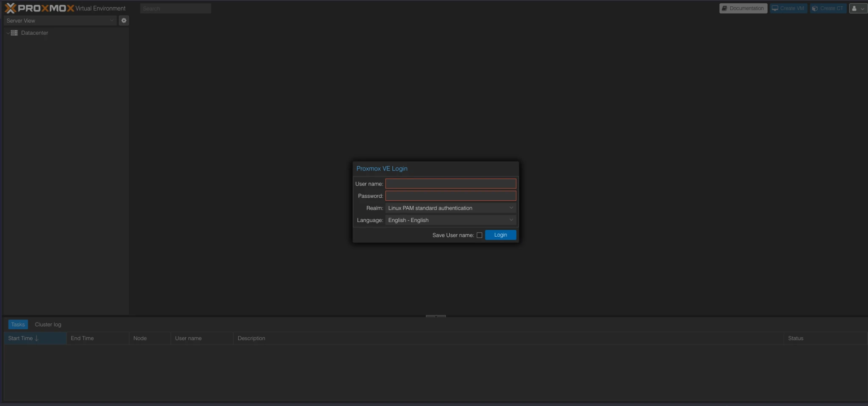Screen dimensions: 868x406
Task: Click the Documentation book icon
Action: (x=725, y=8)
